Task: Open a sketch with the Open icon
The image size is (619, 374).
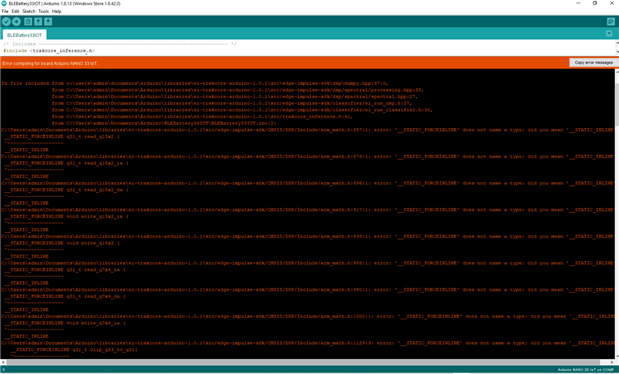Action: click(x=38, y=22)
